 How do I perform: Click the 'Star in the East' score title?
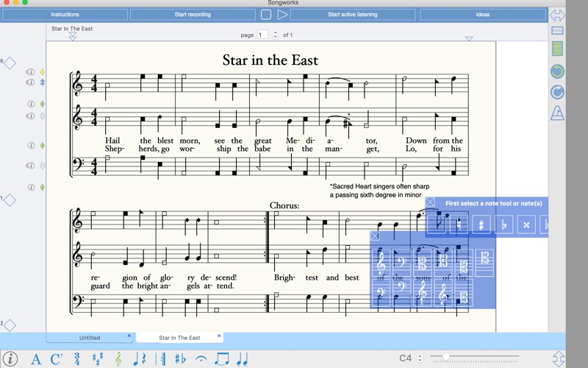point(270,60)
